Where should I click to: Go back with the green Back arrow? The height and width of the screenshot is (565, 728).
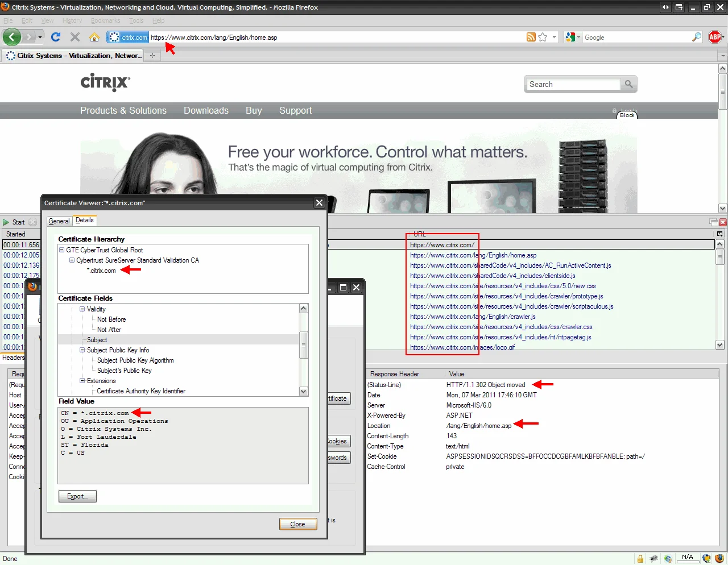12,38
